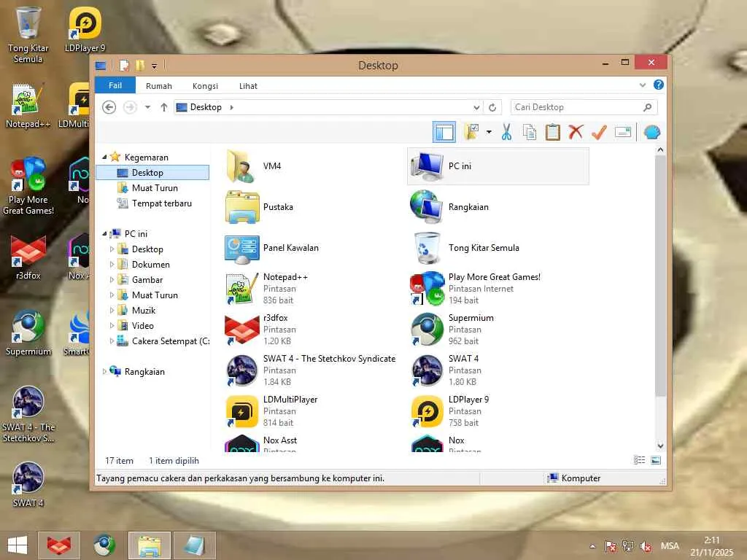Viewport: 747px width, 560px height.
Task: Click the Paste clipboard toolbar icon
Action: coord(553,132)
